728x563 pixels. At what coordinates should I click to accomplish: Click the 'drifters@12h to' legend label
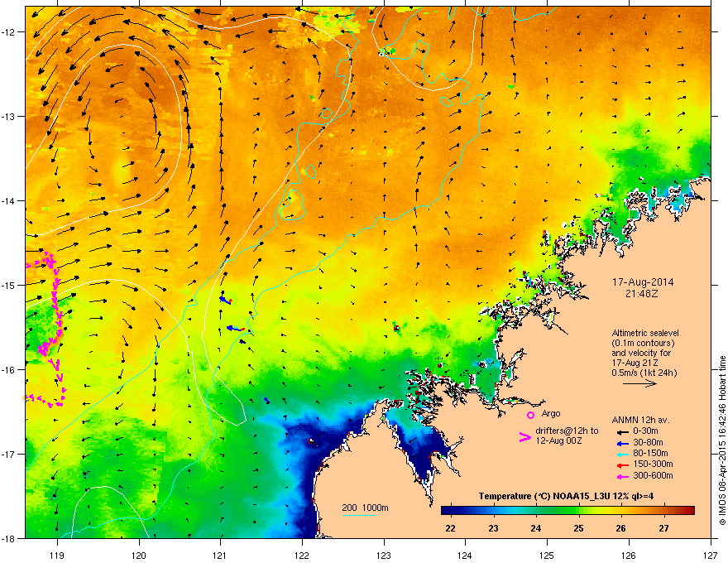pyautogui.click(x=567, y=431)
